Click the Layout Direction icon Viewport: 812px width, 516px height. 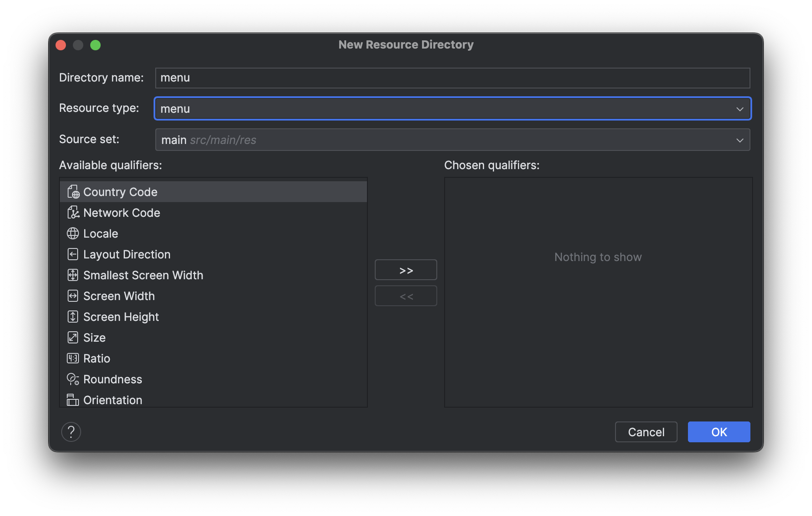pos(73,254)
